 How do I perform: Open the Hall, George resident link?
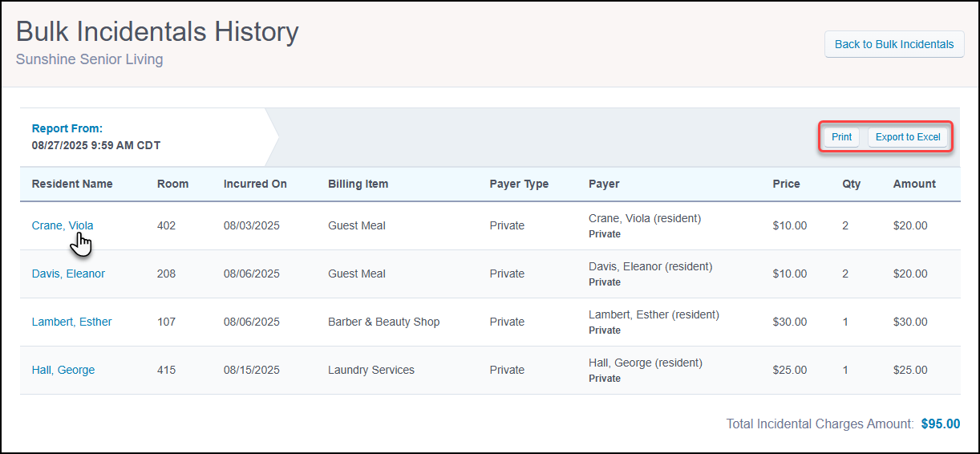(63, 370)
